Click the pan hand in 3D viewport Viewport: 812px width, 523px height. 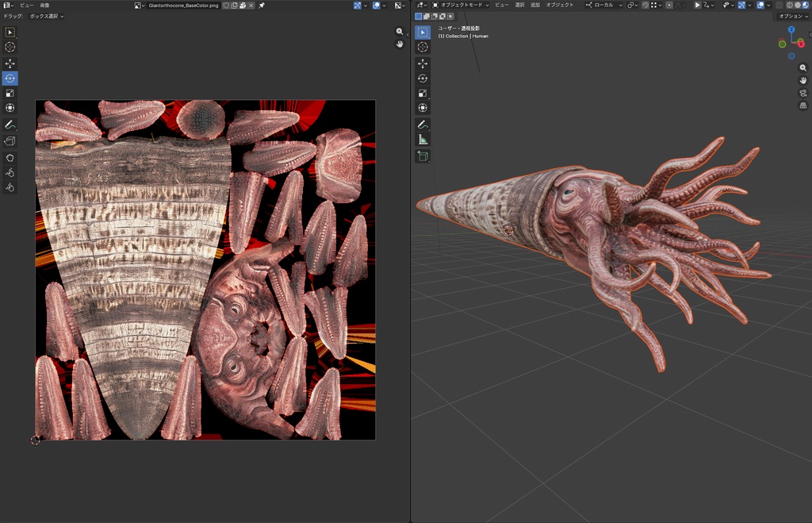point(802,80)
